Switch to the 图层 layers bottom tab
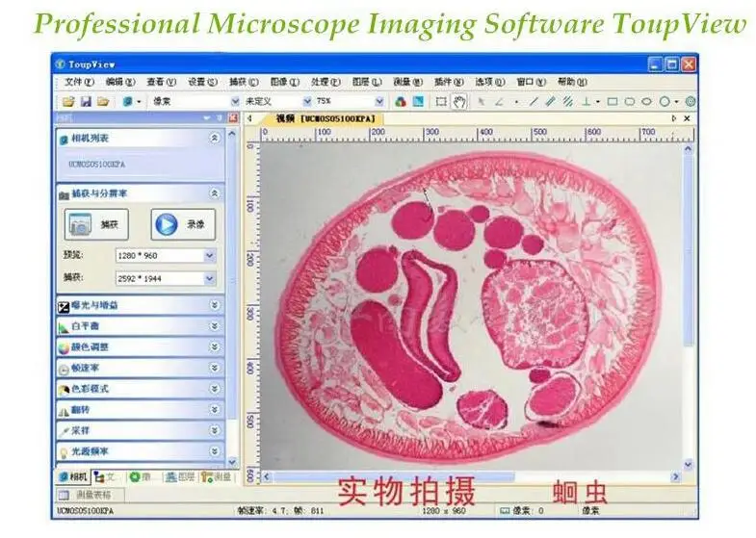756x538 pixels. click(180, 477)
